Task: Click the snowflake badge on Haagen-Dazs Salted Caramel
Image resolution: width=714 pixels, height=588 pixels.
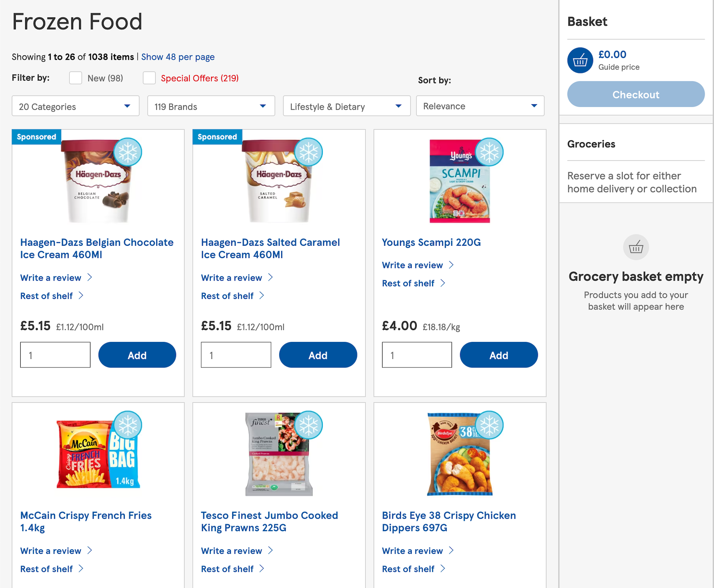Action: tap(308, 152)
